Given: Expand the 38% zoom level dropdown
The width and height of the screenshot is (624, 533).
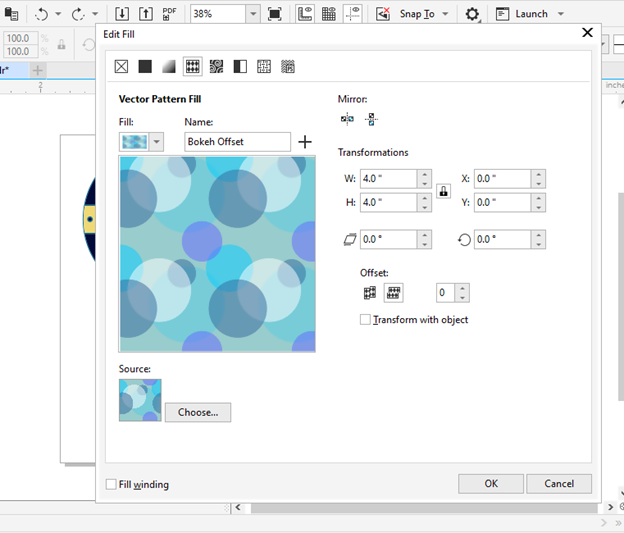Looking at the screenshot, I should 251,14.
